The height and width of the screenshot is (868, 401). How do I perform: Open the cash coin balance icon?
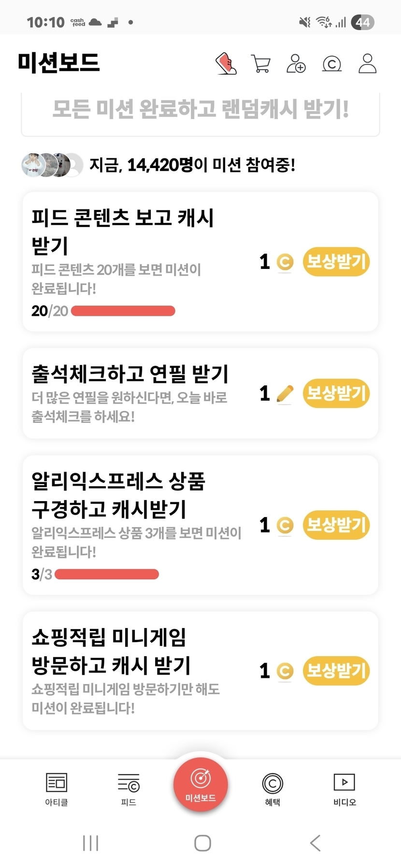(332, 64)
